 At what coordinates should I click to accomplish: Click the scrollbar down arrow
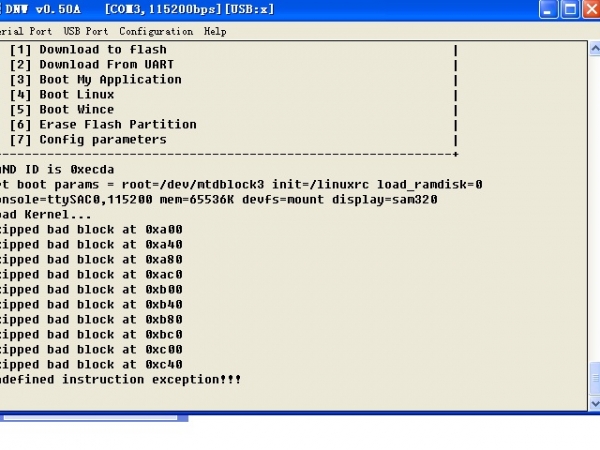click(x=594, y=402)
